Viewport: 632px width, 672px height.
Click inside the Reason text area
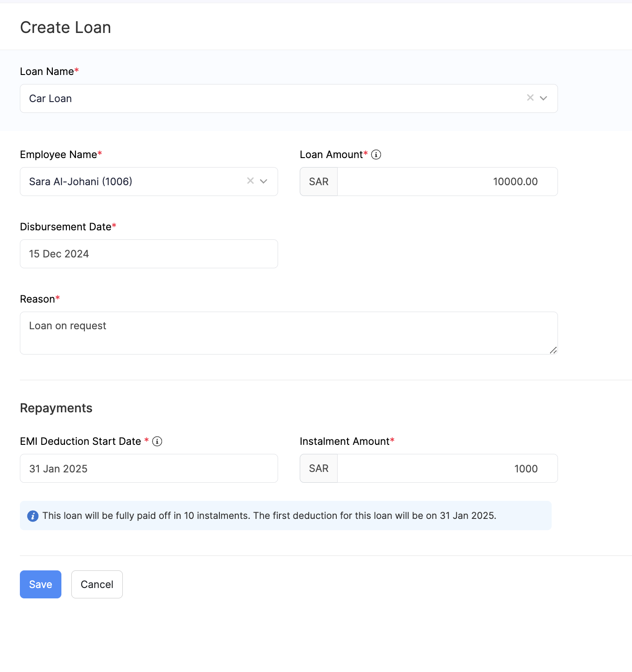coord(288,333)
